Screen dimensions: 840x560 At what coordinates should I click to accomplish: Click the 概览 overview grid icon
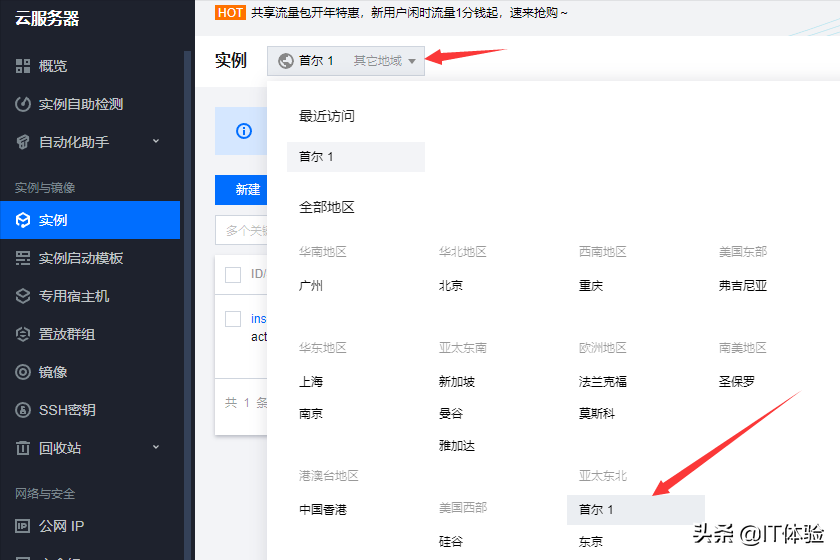click(23, 66)
